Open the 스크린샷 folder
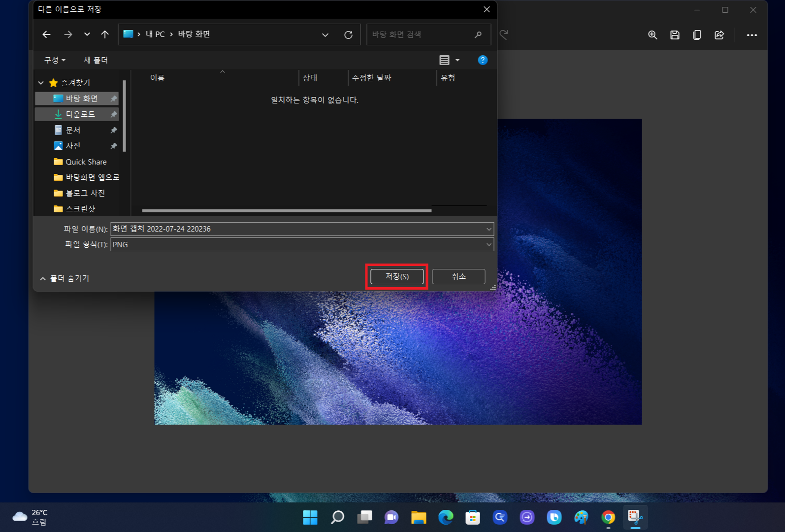This screenshot has height=532, width=785. [74, 209]
